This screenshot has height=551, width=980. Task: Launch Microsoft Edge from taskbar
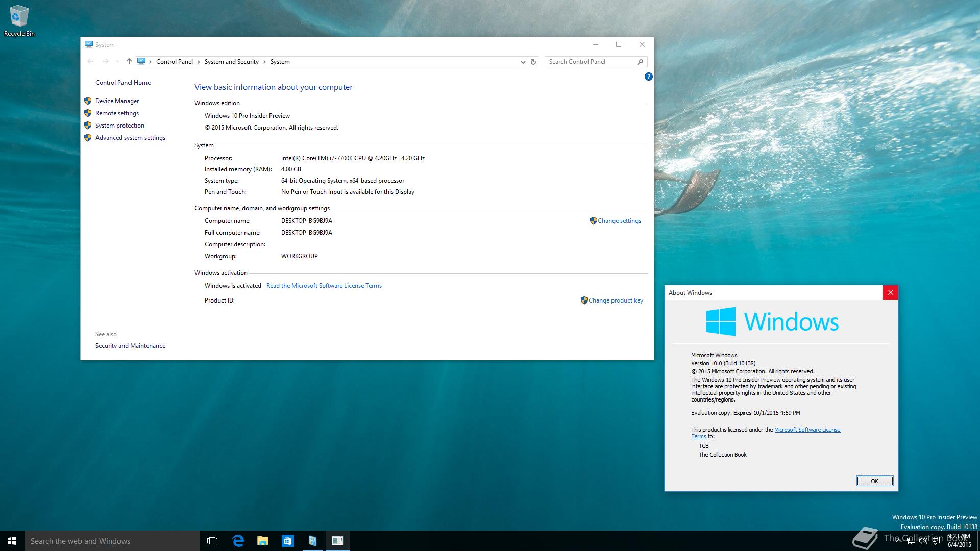click(x=238, y=541)
